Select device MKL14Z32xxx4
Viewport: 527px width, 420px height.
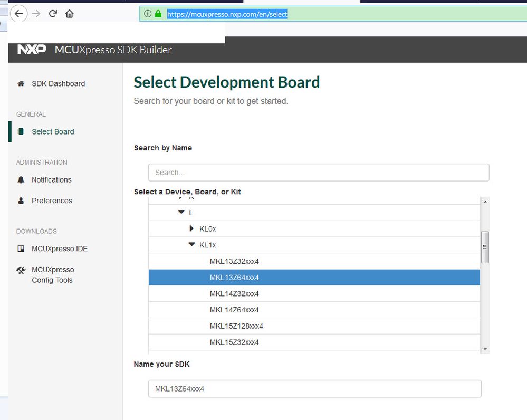pyautogui.click(x=314, y=293)
